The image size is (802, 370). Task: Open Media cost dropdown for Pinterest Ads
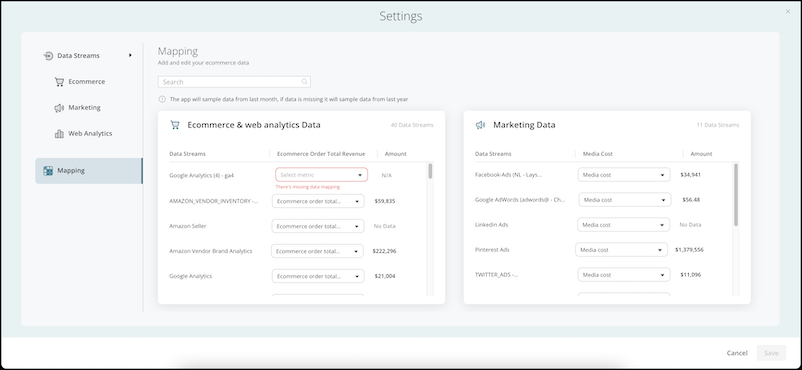pos(621,250)
